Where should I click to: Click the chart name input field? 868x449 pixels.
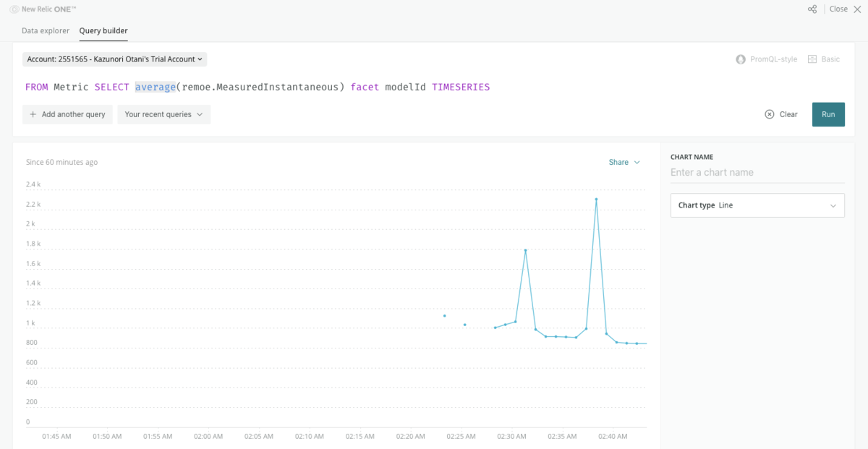(x=757, y=172)
